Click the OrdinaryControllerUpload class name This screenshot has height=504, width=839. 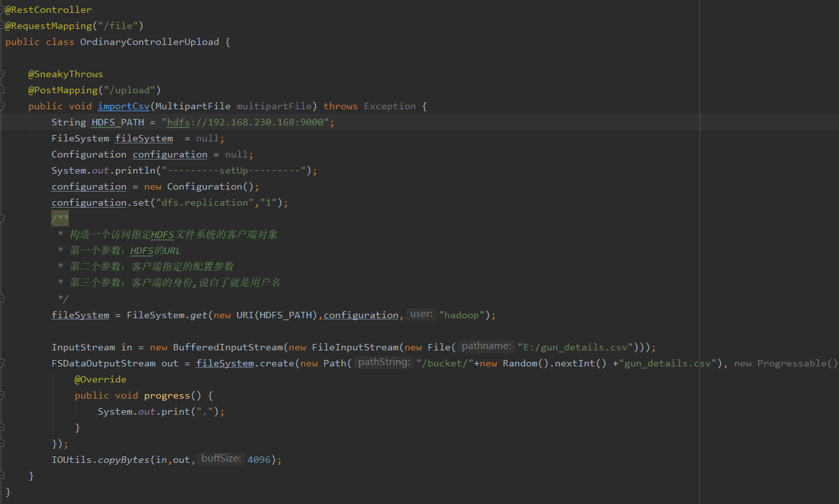149,42
